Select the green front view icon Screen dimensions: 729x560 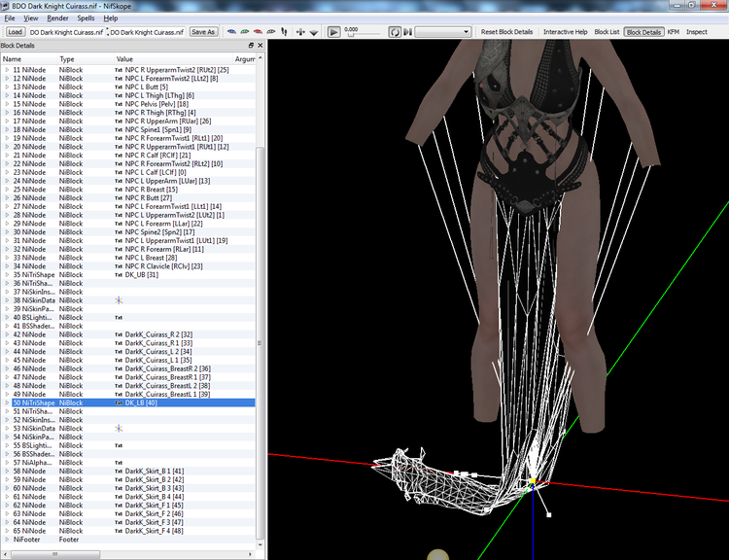245,32
